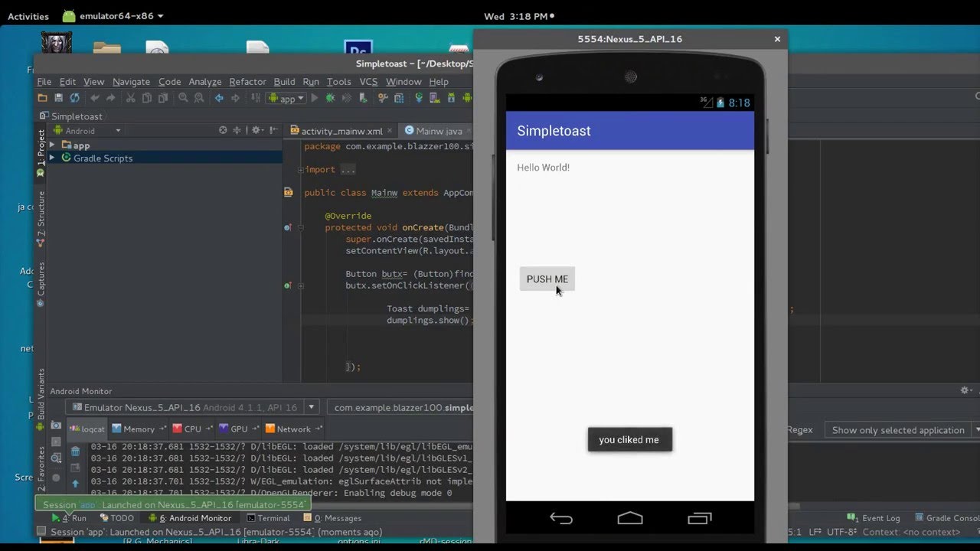The height and width of the screenshot is (551, 980).
Task: Open the File menu
Action: pos(44,81)
